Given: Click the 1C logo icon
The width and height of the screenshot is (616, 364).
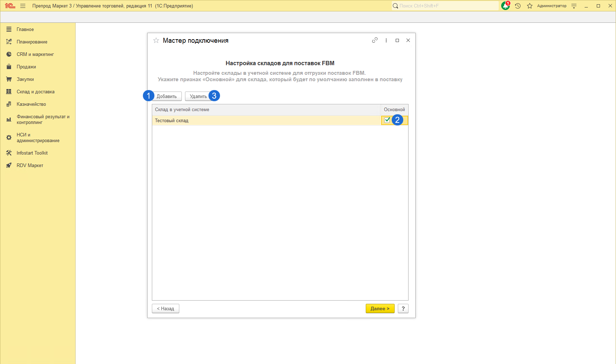Looking at the screenshot, I should coord(10,6).
